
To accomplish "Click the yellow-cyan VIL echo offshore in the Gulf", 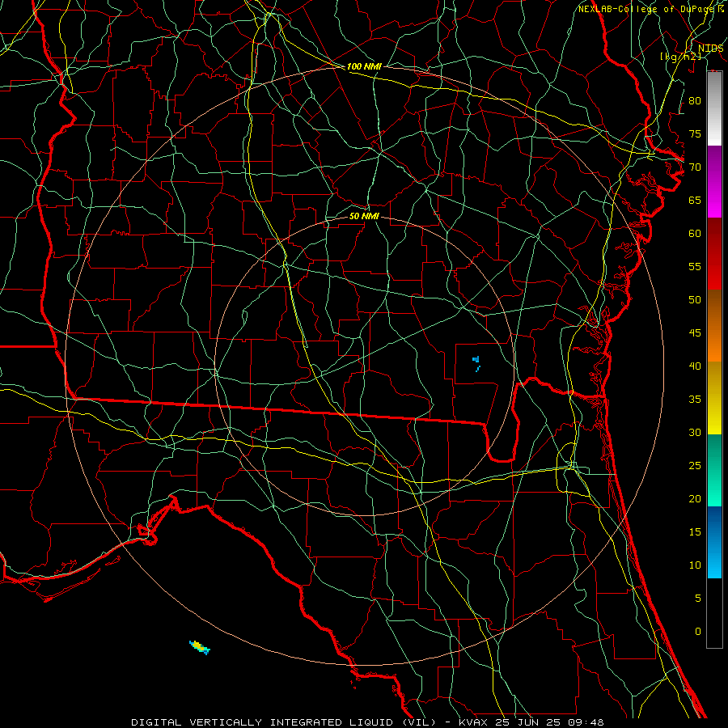I will click(200, 647).
